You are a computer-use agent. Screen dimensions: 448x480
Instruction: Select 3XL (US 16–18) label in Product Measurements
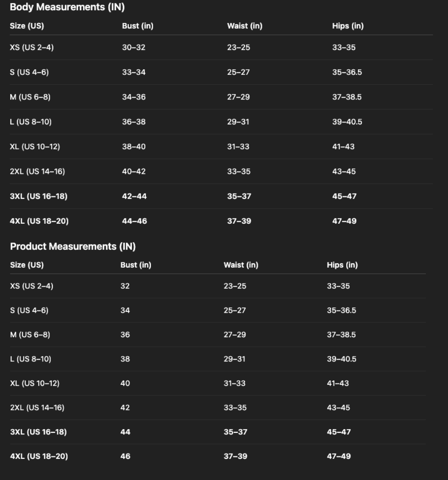38,432
